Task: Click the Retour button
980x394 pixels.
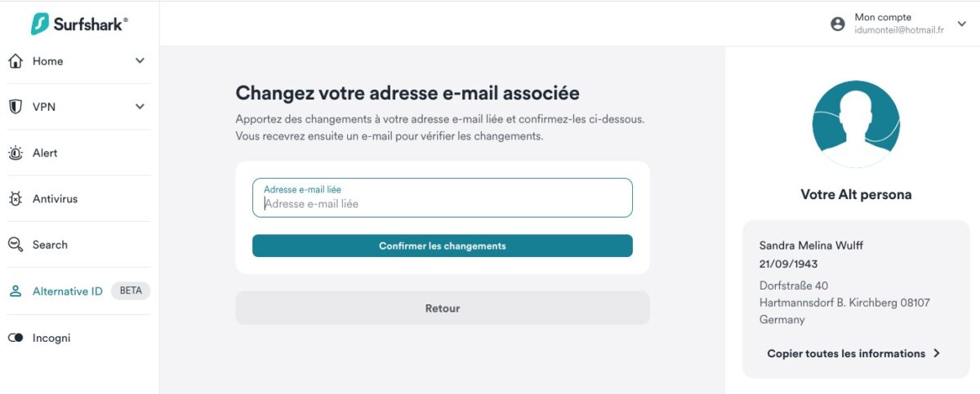Action: [443, 308]
